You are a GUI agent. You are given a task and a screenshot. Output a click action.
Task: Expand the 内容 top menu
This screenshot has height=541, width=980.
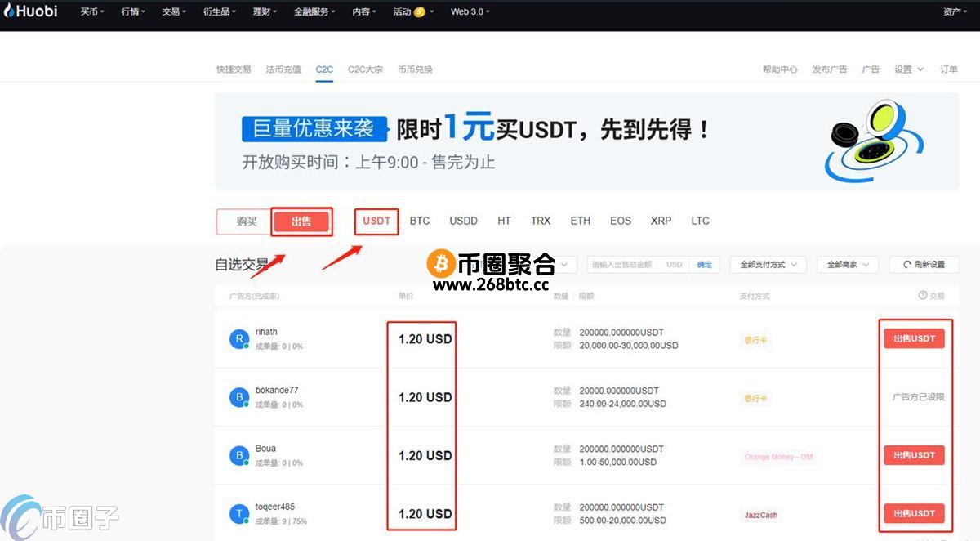364,12
